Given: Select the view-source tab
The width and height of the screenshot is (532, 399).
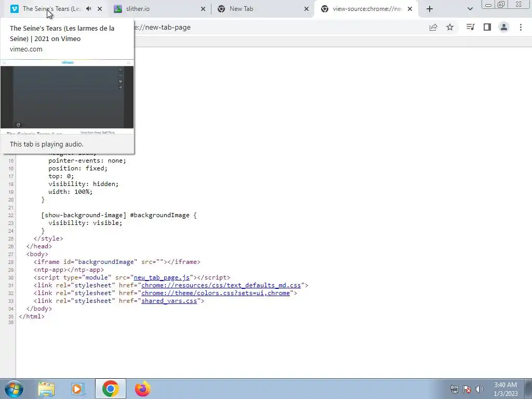Looking at the screenshot, I should (366, 9).
